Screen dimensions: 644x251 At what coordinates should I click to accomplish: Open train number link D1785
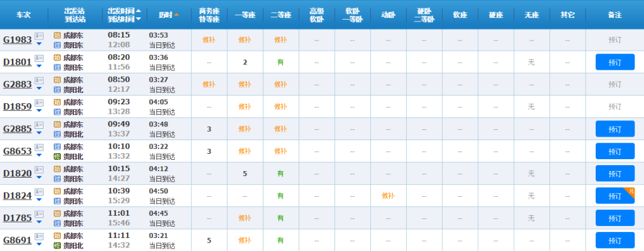pos(18,218)
